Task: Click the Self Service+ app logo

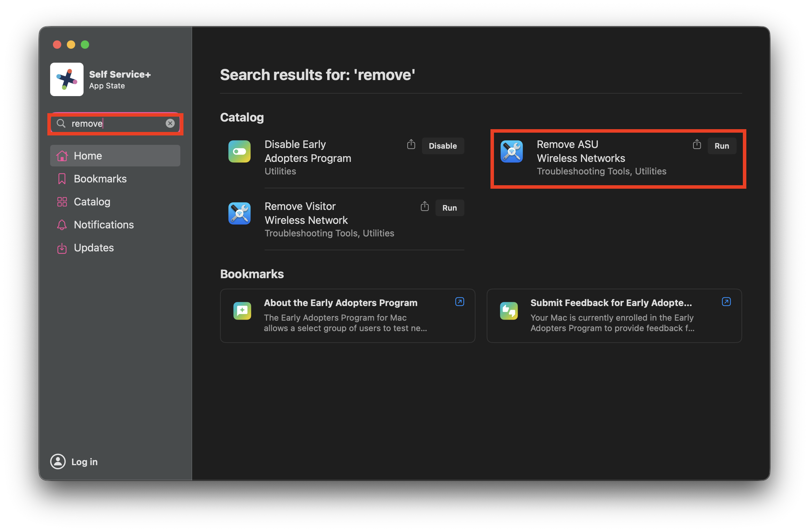Action: coord(67,79)
